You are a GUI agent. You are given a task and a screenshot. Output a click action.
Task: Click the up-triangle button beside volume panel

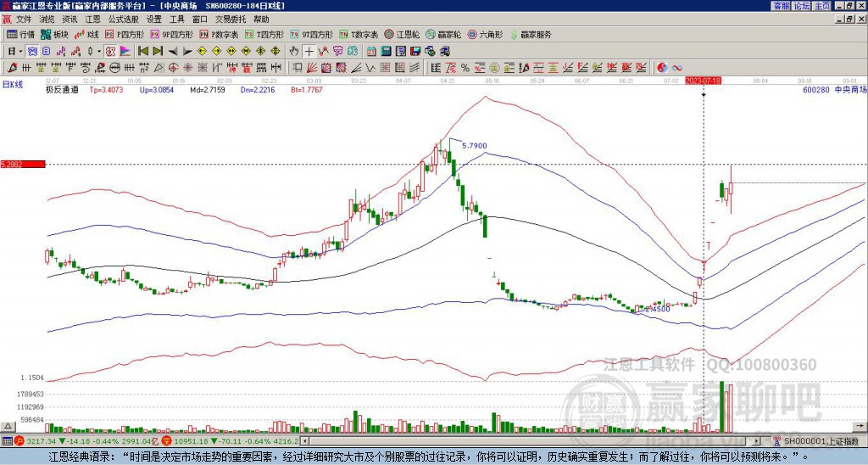coord(8,427)
